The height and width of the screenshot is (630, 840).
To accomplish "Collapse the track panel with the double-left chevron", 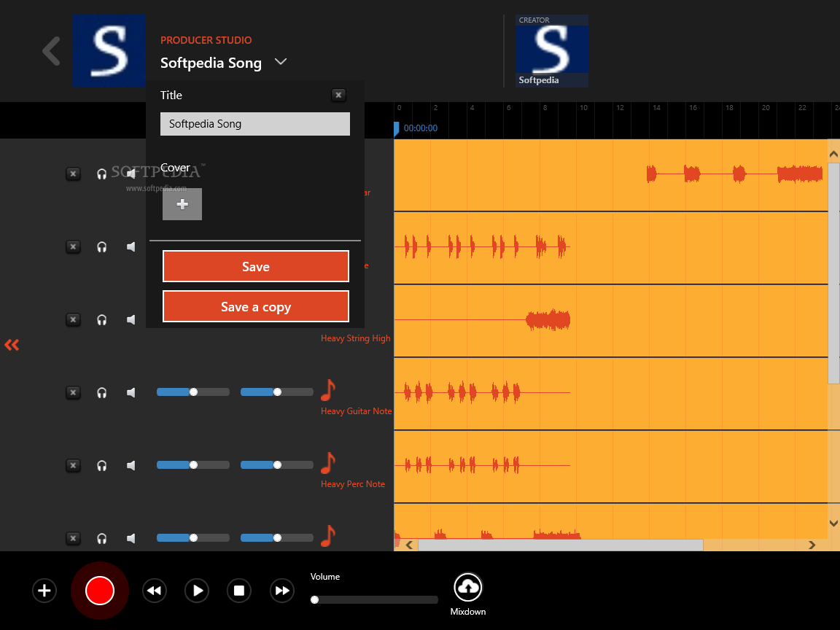I will point(12,344).
